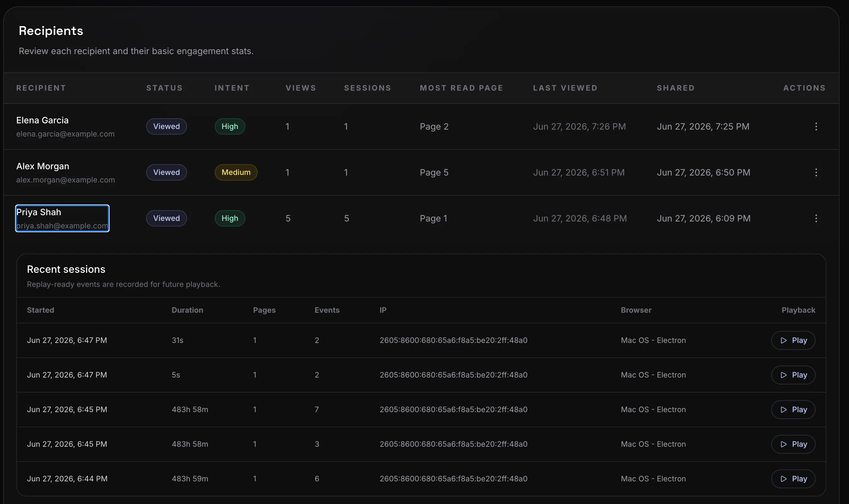Click the 5s duration cell
Screen dimensions: 849x504
(176, 375)
